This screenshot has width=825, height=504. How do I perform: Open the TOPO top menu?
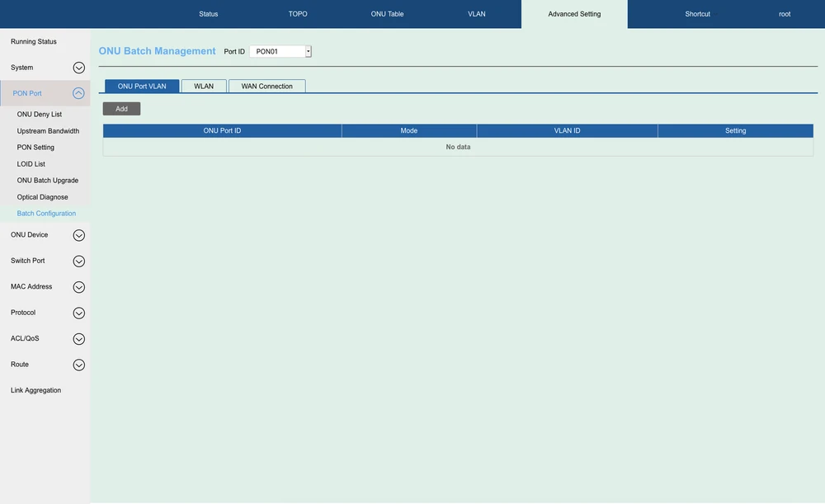tap(298, 14)
